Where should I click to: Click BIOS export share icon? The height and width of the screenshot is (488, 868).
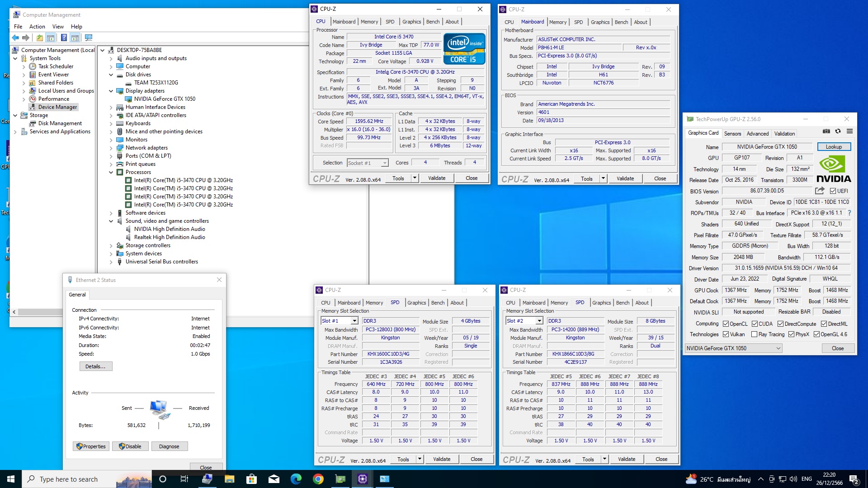820,191
